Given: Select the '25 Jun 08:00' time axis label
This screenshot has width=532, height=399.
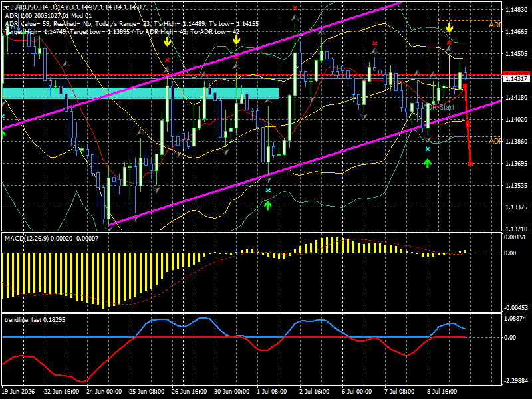Looking at the screenshot, I should [146, 392].
